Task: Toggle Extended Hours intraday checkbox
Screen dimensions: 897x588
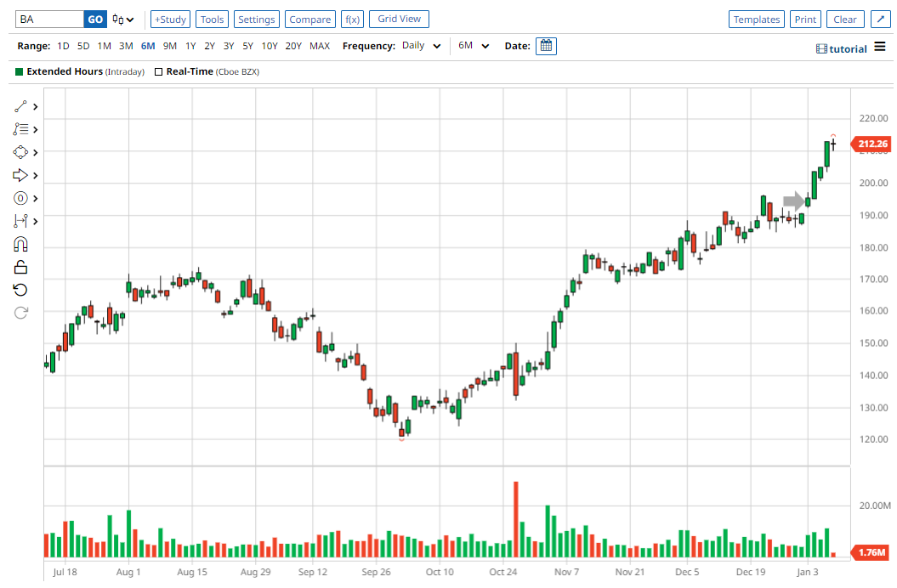Action: coord(19,71)
